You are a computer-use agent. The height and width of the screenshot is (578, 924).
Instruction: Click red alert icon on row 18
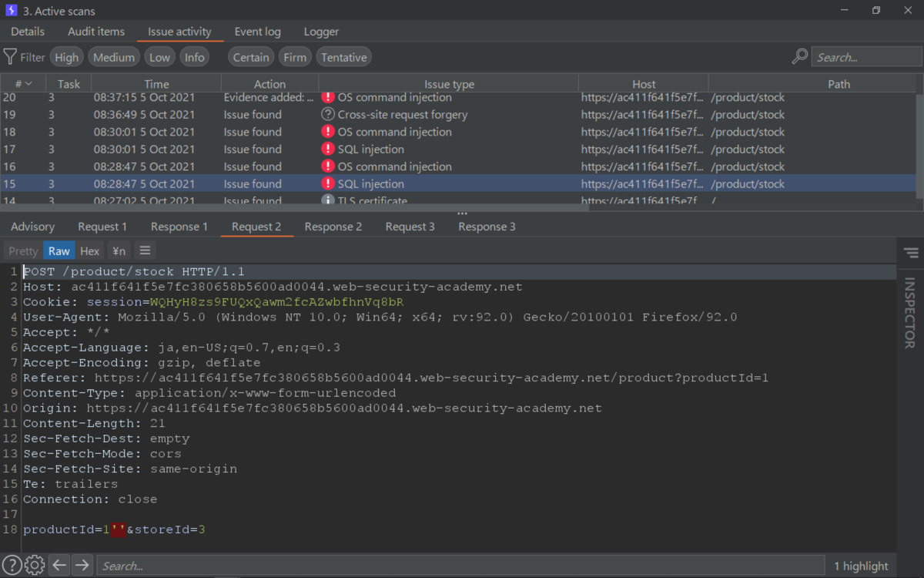tap(328, 132)
